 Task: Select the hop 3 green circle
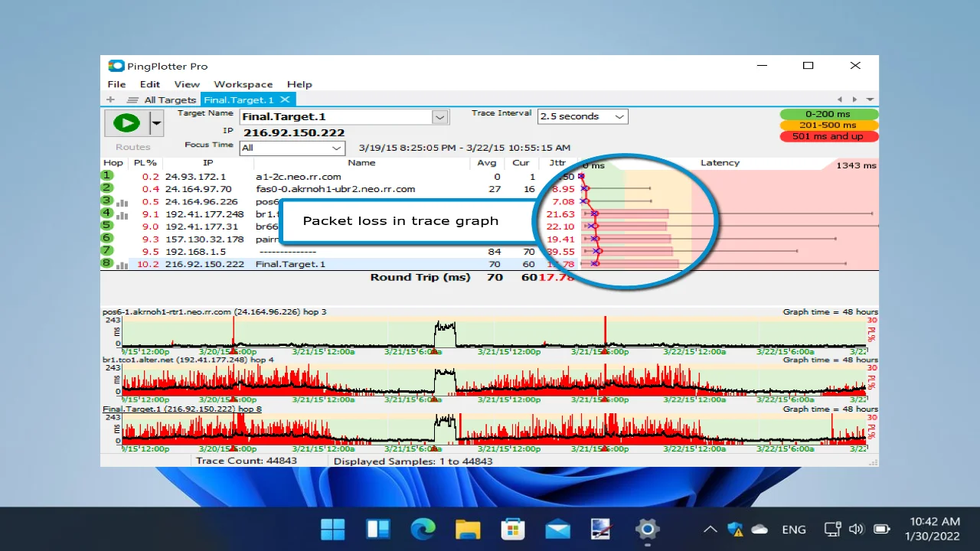point(107,201)
